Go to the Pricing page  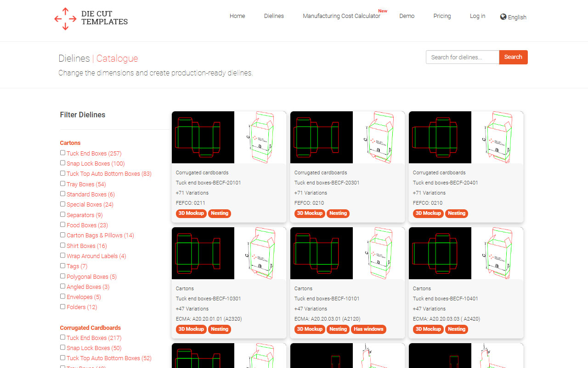point(442,16)
